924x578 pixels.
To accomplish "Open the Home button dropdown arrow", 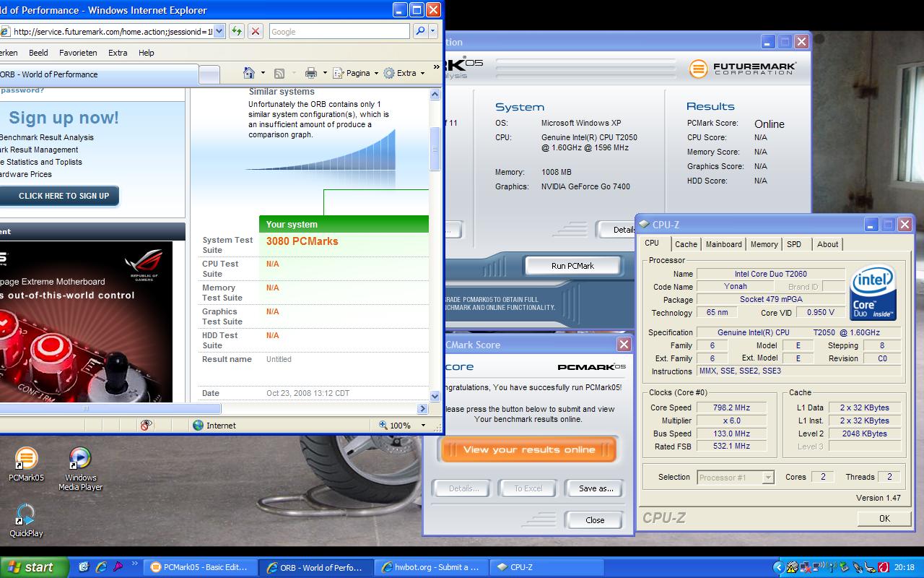I will [x=263, y=73].
